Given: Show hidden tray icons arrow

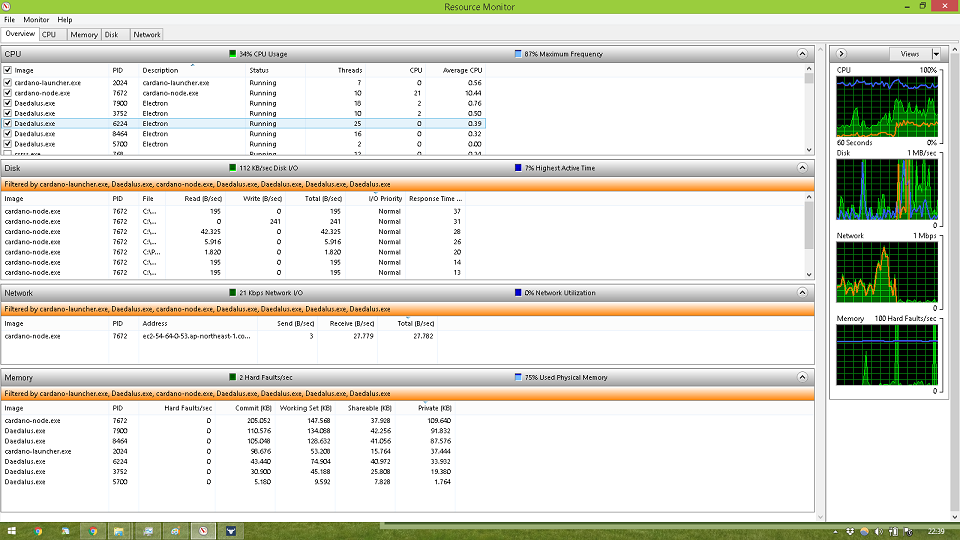Looking at the screenshot, I should [x=835, y=531].
